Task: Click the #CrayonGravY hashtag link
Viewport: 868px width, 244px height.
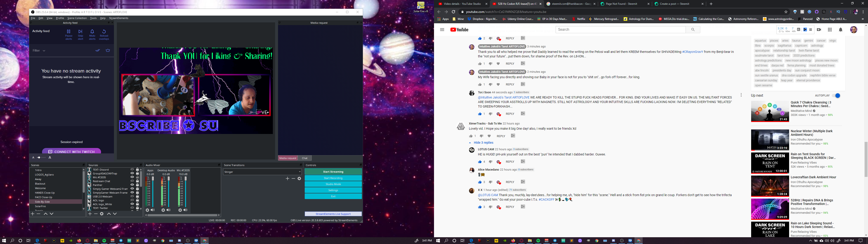Action: (692, 52)
